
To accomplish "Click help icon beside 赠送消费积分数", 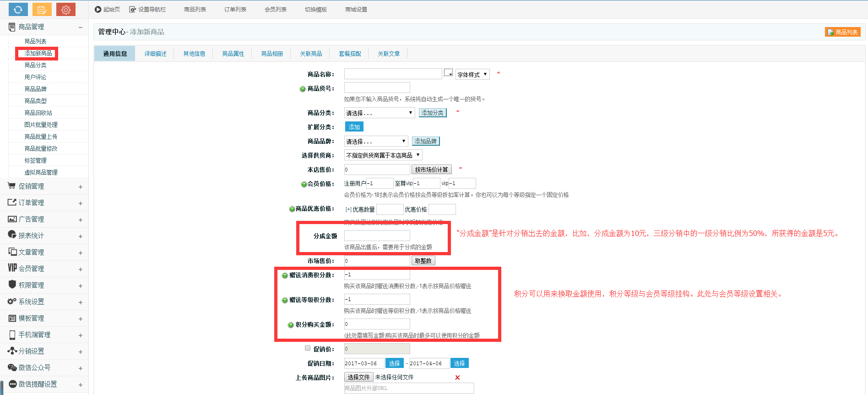I will (x=285, y=275).
